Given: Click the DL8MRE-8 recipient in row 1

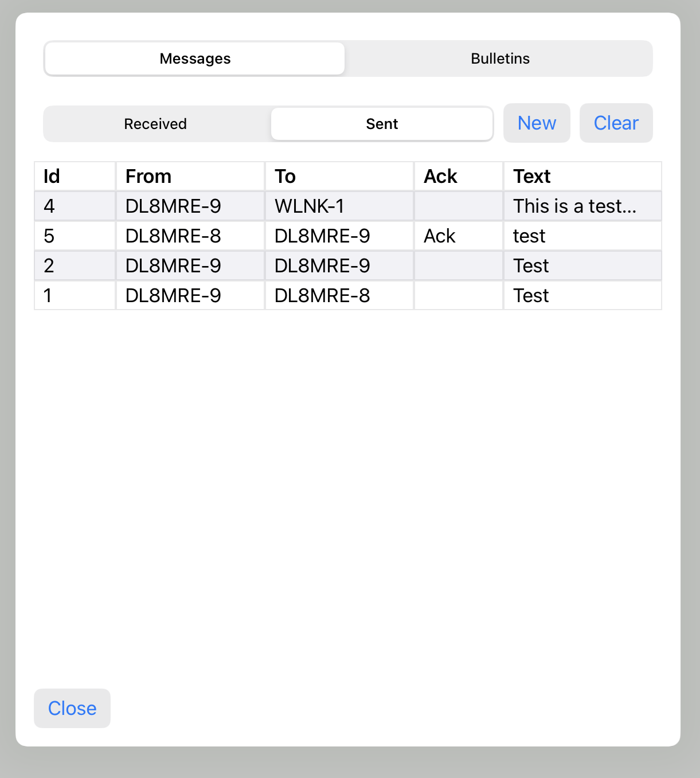Looking at the screenshot, I should click(x=322, y=296).
